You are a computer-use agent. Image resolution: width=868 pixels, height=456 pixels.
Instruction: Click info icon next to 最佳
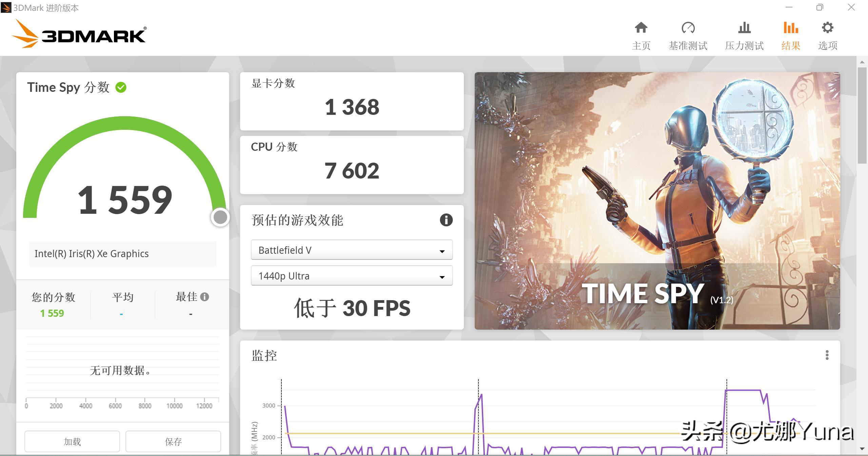(x=204, y=297)
